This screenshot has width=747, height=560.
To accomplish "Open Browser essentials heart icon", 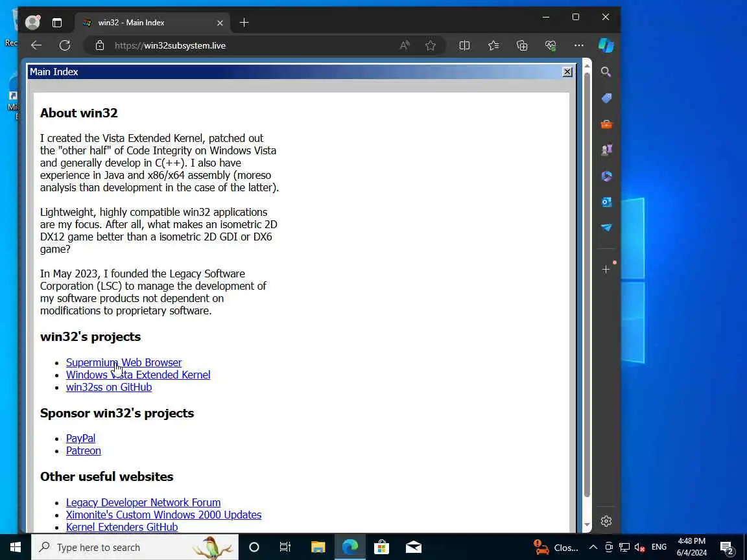I will pos(551,46).
